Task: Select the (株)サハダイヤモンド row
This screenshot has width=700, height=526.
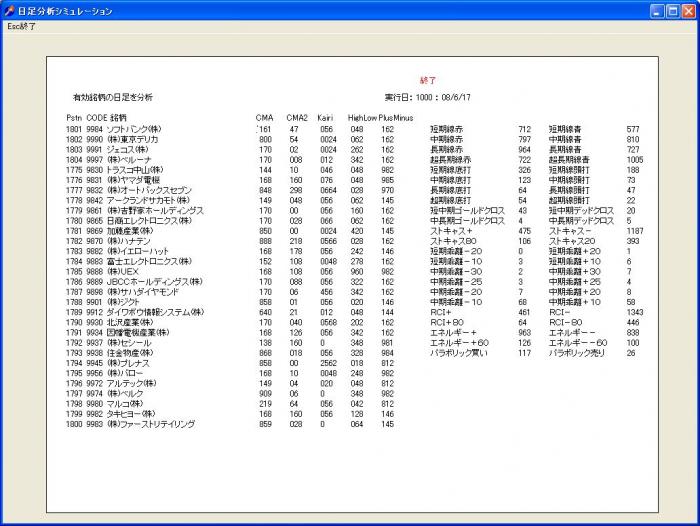Action: click(230, 292)
